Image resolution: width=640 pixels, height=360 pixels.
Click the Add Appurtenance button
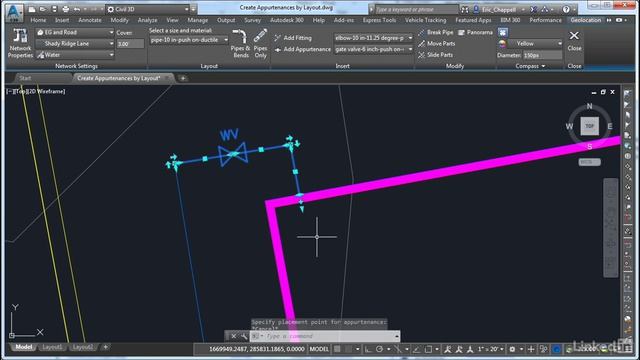[302, 49]
